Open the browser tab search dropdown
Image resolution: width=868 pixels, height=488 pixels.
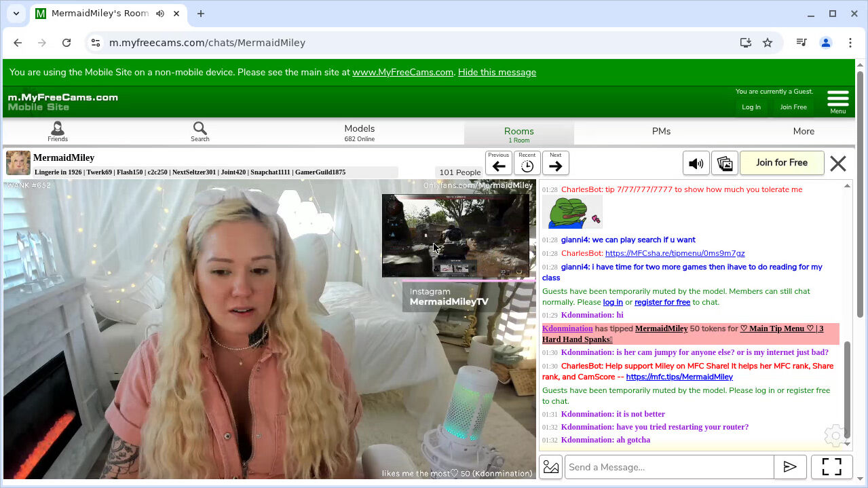[16, 14]
